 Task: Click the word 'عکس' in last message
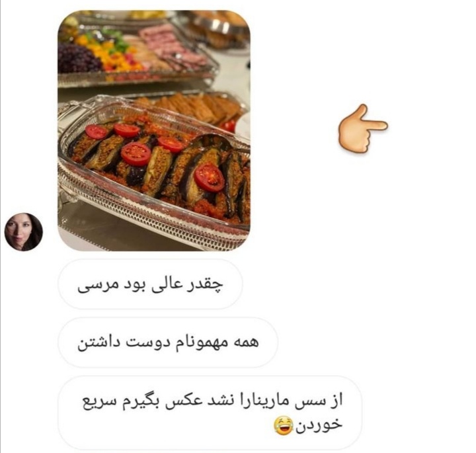(181, 401)
